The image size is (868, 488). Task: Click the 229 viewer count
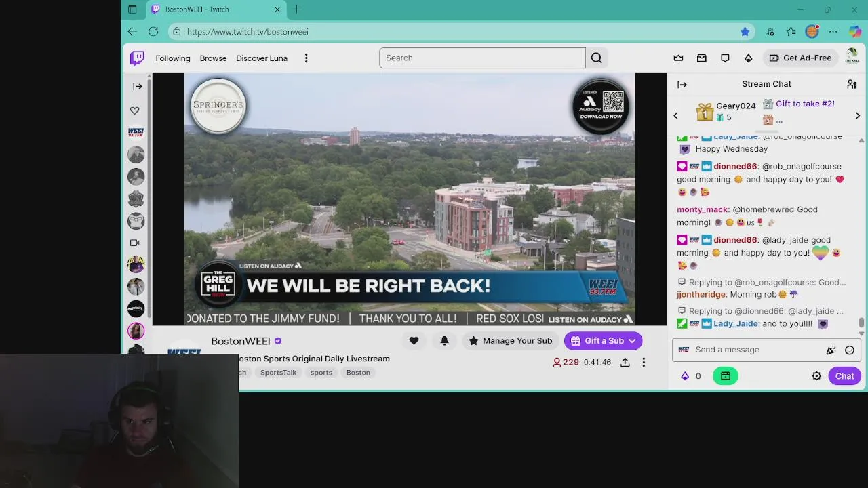566,362
